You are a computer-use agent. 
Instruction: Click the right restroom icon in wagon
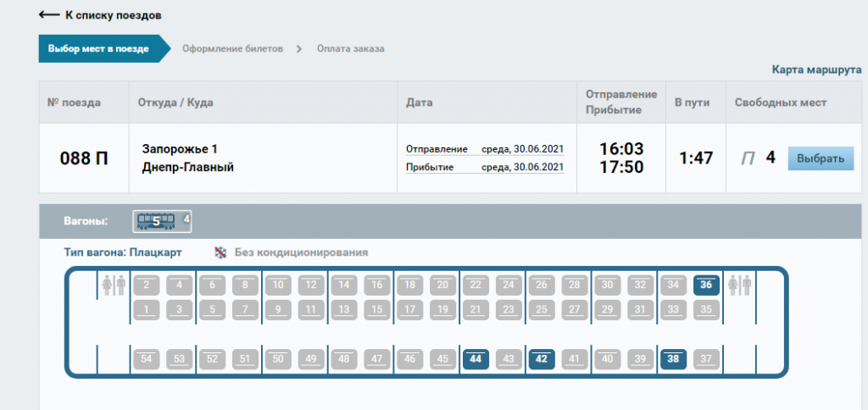745,285
